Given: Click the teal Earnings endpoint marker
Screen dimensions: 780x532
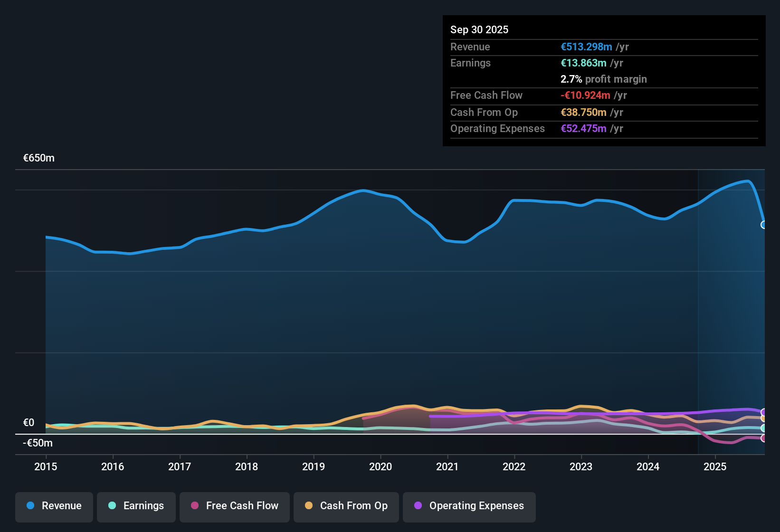Looking at the screenshot, I should pyautogui.click(x=764, y=428).
